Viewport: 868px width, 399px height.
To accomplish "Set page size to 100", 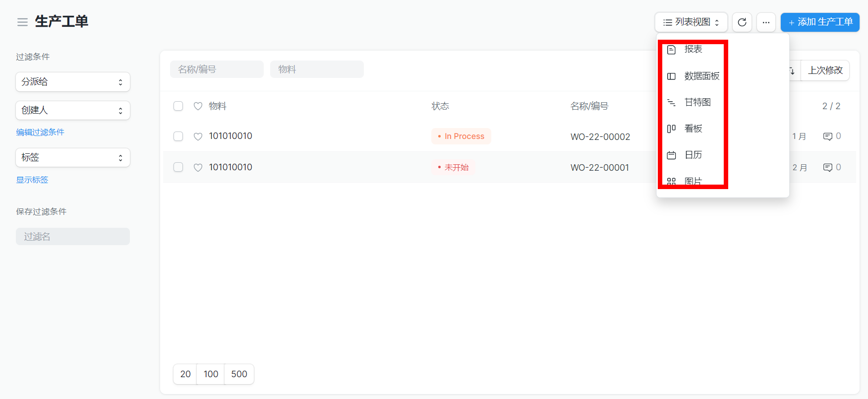I will coord(211,374).
